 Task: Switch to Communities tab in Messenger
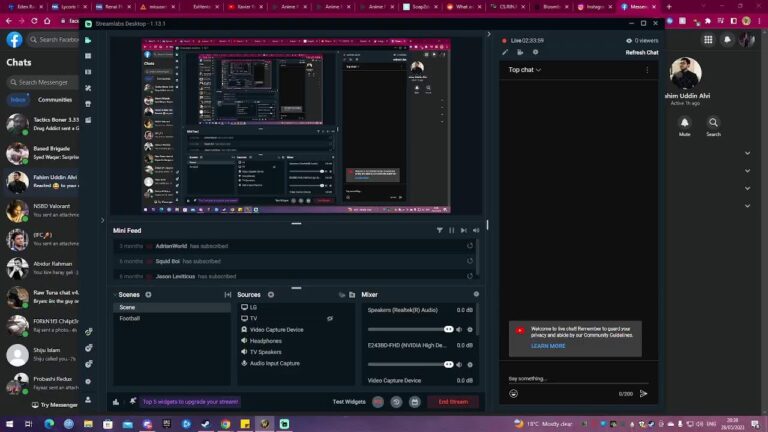[x=55, y=100]
